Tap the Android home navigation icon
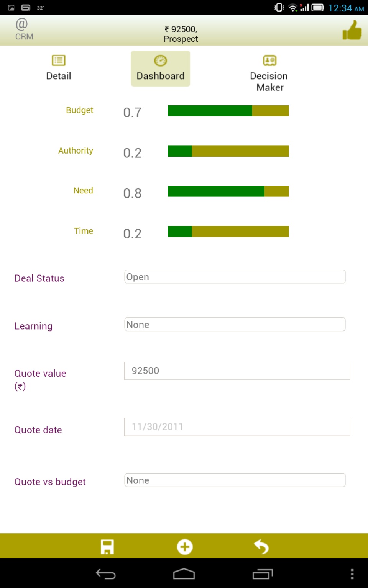The image size is (368, 588). coord(184,574)
